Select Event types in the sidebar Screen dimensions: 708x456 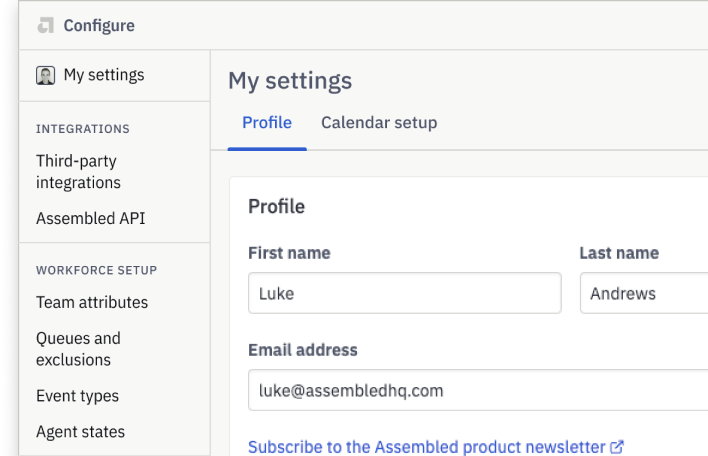78,396
